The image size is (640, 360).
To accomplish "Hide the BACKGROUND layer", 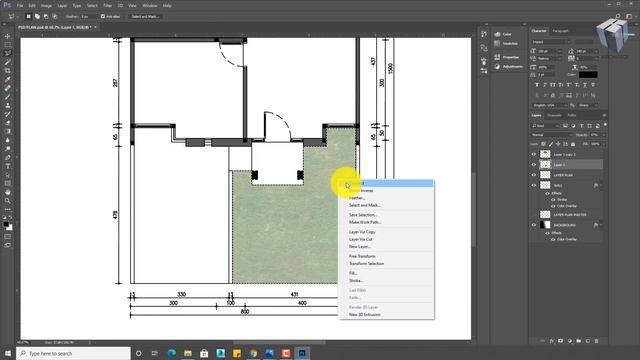I will pyautogui.click(x=533, y=225).
